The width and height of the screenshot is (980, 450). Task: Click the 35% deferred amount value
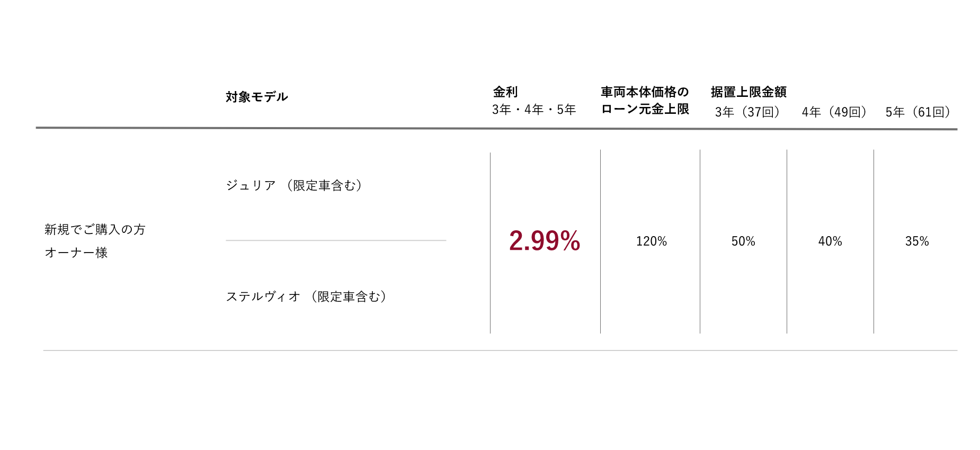(917, 241)
